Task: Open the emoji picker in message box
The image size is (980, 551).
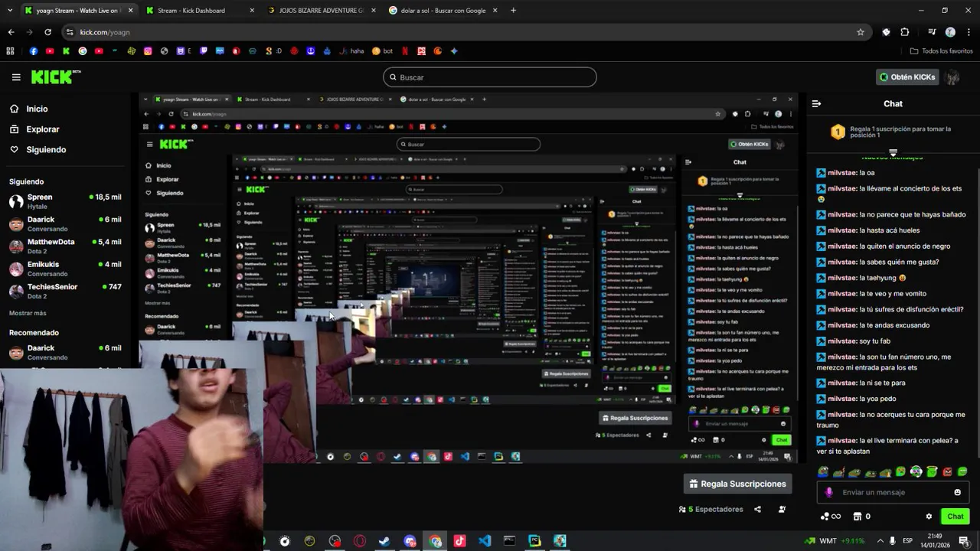Action: coord(957,492)
